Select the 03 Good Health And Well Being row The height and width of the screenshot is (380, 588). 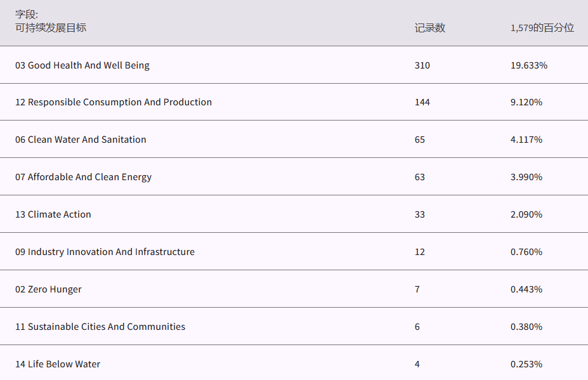pyautogui.click(x=82, y=65)
